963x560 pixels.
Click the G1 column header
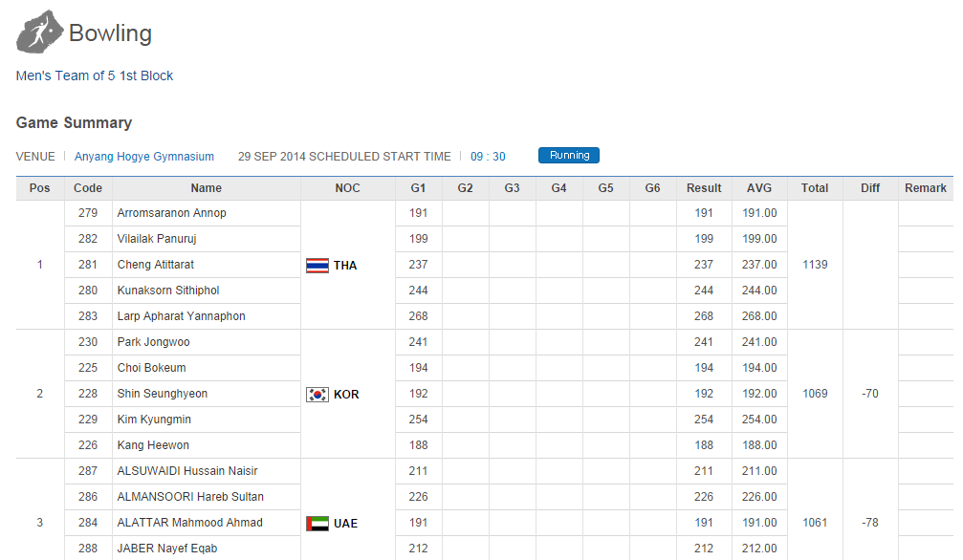(418, 188)
